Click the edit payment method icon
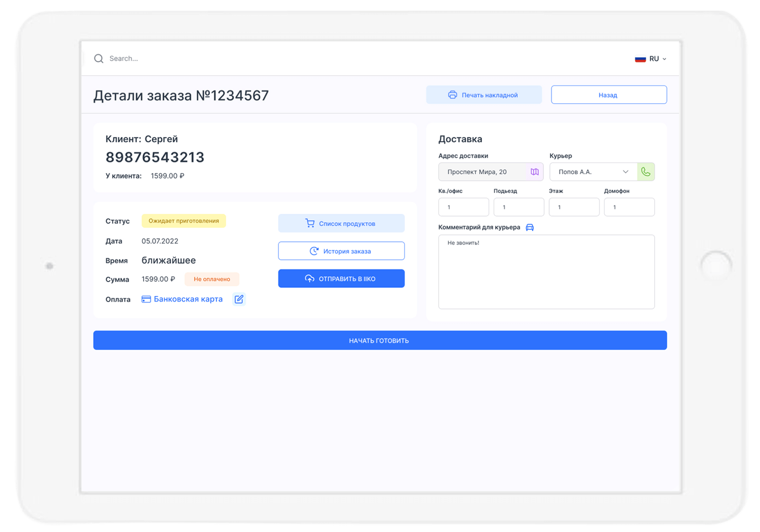760x532 pixels. [x=239, y=299]
